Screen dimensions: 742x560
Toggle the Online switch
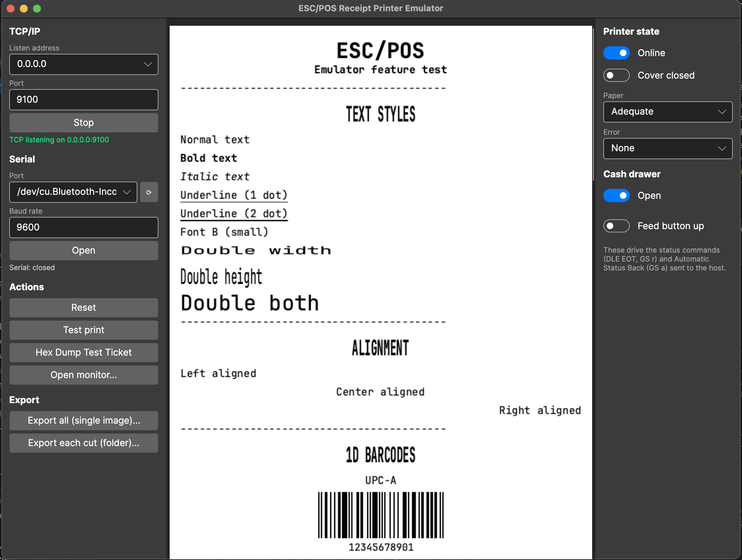pyautogui.click(x=616, y=53)
